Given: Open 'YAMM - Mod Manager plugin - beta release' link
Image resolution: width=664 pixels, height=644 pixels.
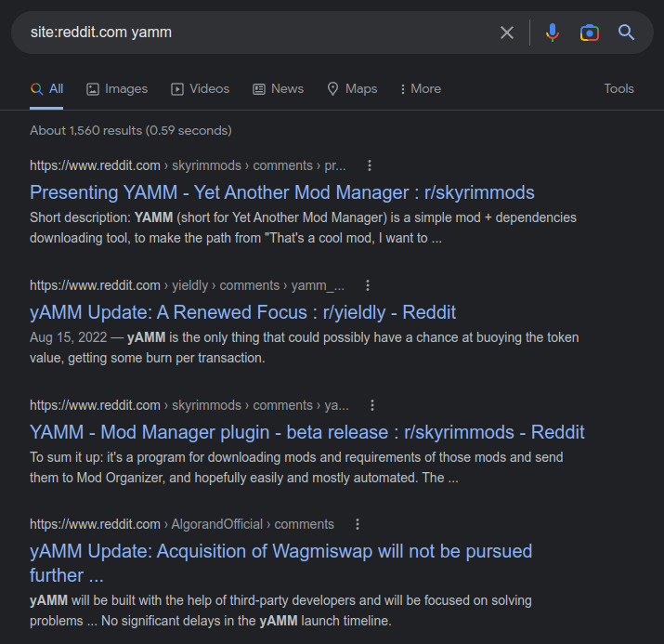Looking at the screenshot, I should click(x=307, y=432).
